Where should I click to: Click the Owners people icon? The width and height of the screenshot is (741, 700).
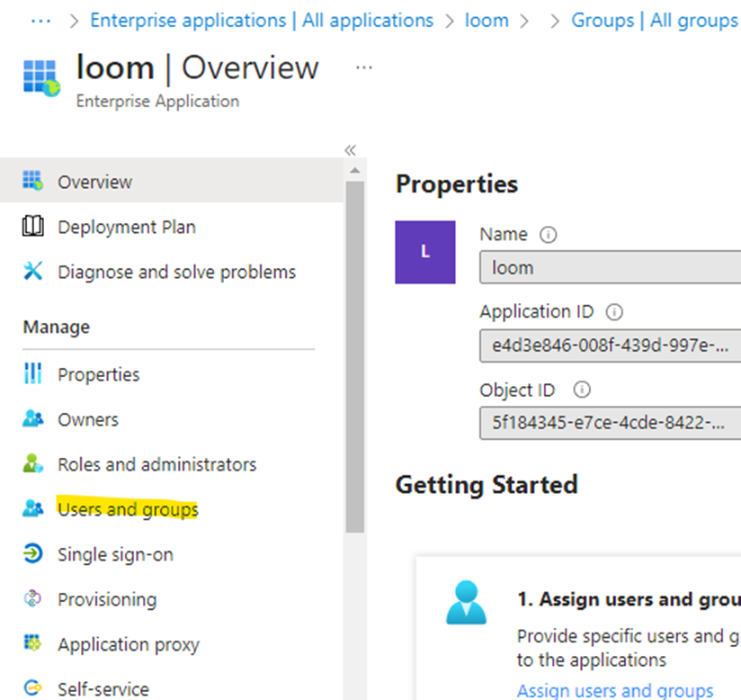(x=32, y=418)
